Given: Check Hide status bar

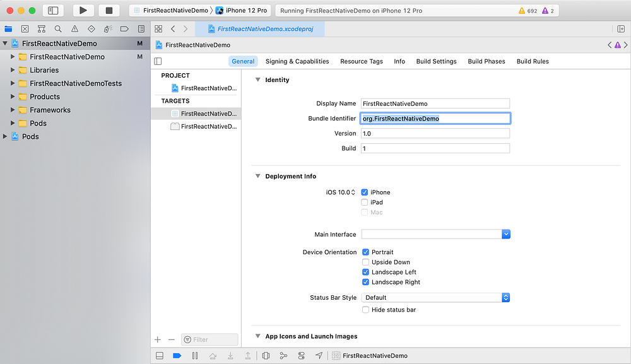Looking at the screenshot, I should (x=365, y=310).
